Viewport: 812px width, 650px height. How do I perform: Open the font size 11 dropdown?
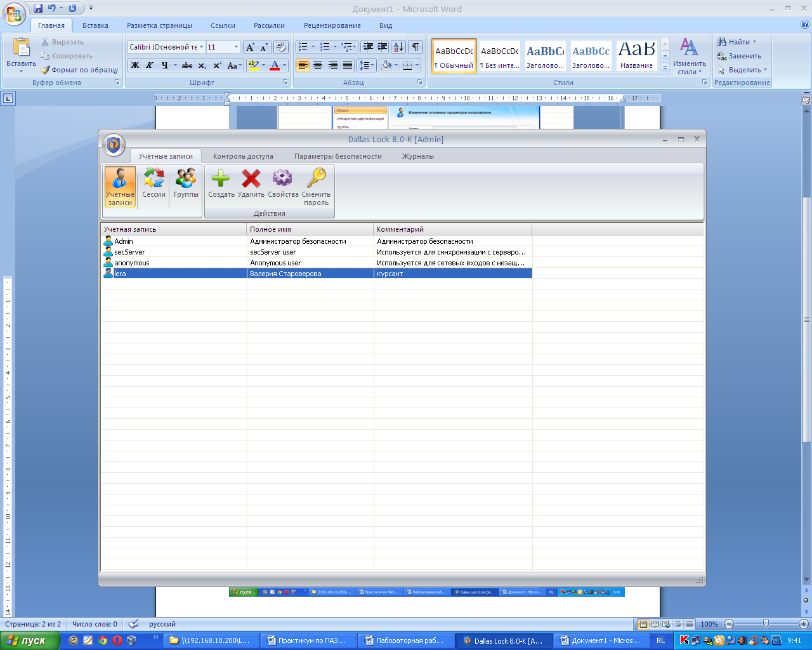tap(237, 47)
